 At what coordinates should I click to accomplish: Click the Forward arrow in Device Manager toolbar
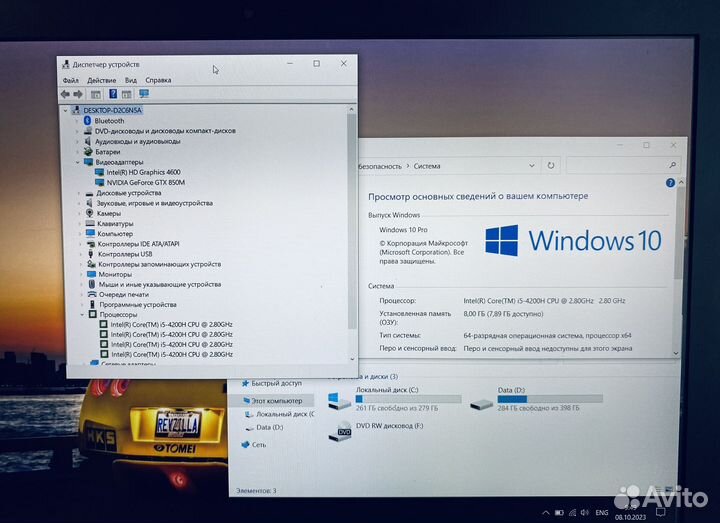[78, 94]
